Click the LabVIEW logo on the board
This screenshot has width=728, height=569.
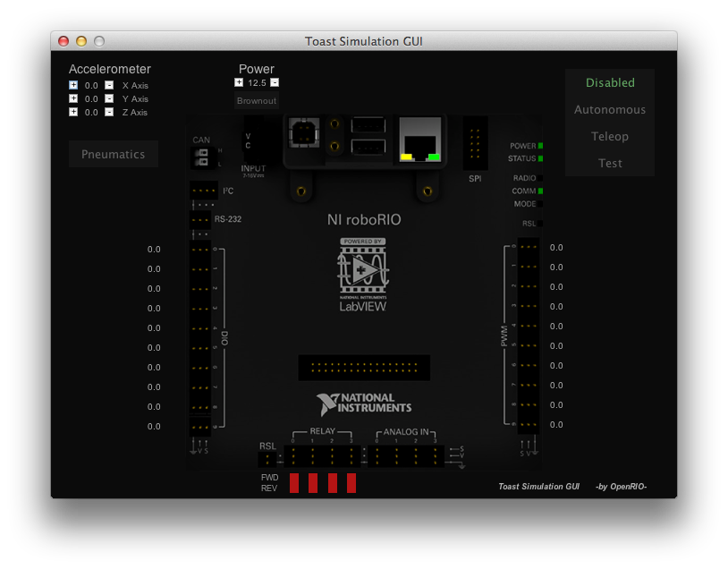click(x=363, y=275)
